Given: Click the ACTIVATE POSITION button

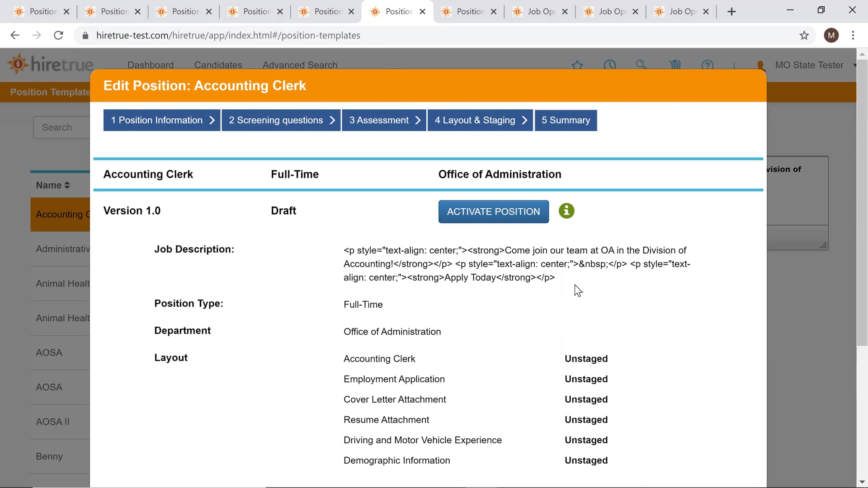Looking at the screenshot, I should coord(493,211).
